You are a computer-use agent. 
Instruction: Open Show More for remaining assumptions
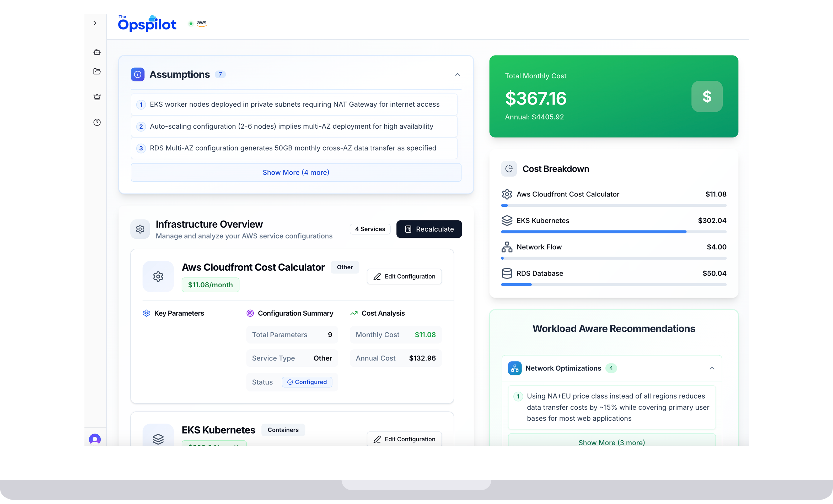296,172
